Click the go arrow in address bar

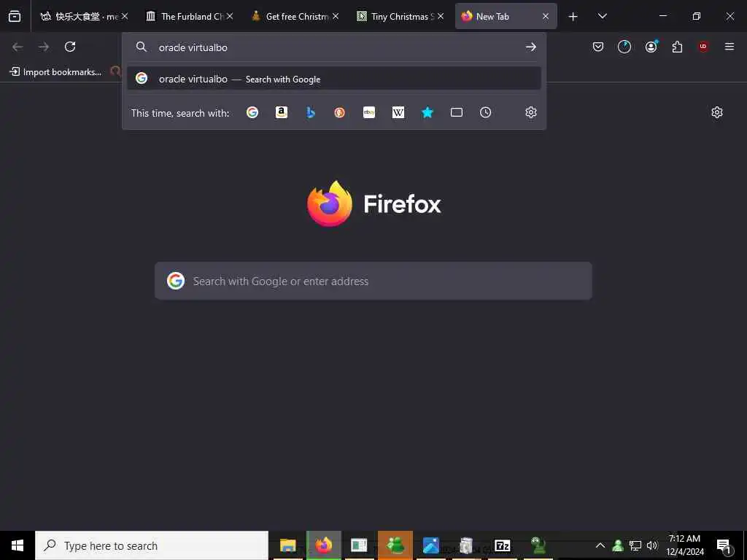[x=531, y=47]
